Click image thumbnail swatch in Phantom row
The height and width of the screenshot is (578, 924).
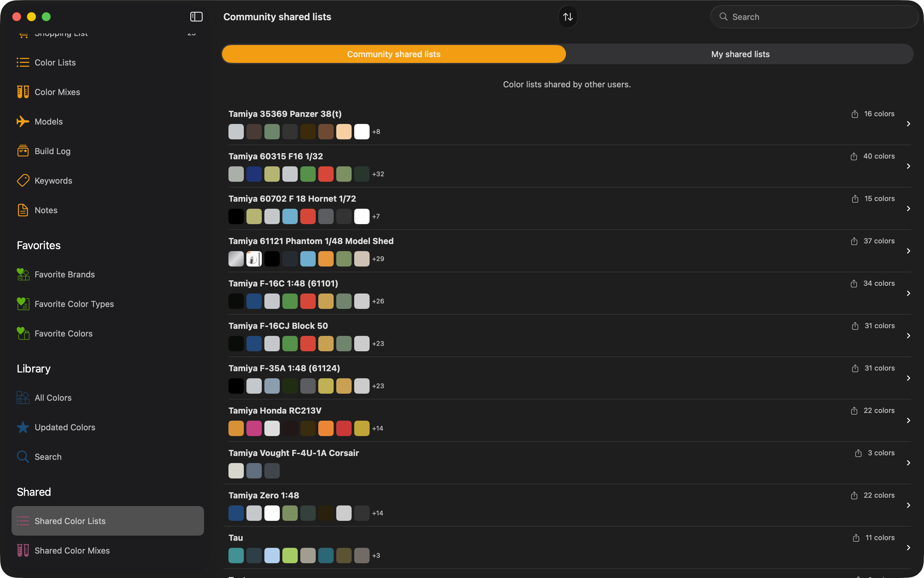(254, 259)
